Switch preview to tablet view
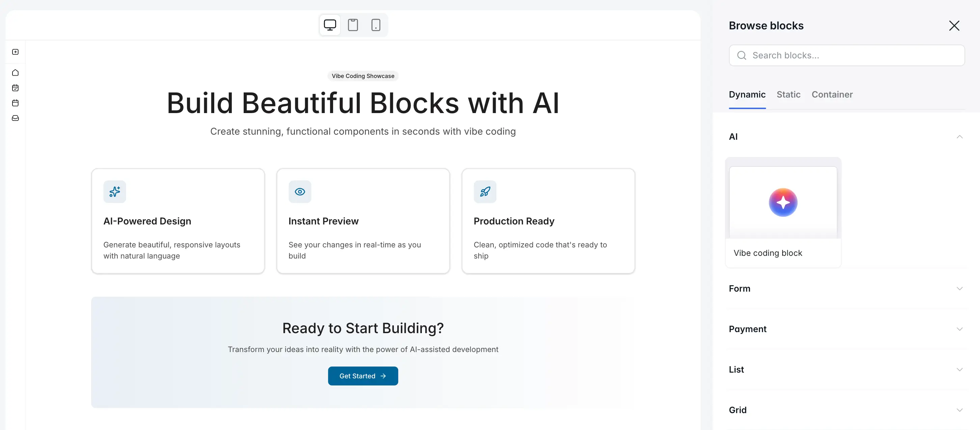Screen dimensions: 980x430 (353, 25)
